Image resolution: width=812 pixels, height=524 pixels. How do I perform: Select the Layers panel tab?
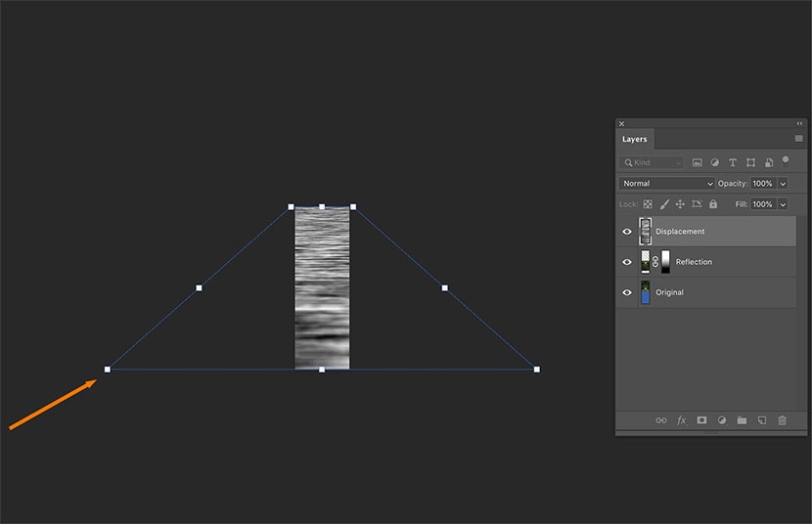[x=635, y=140]
